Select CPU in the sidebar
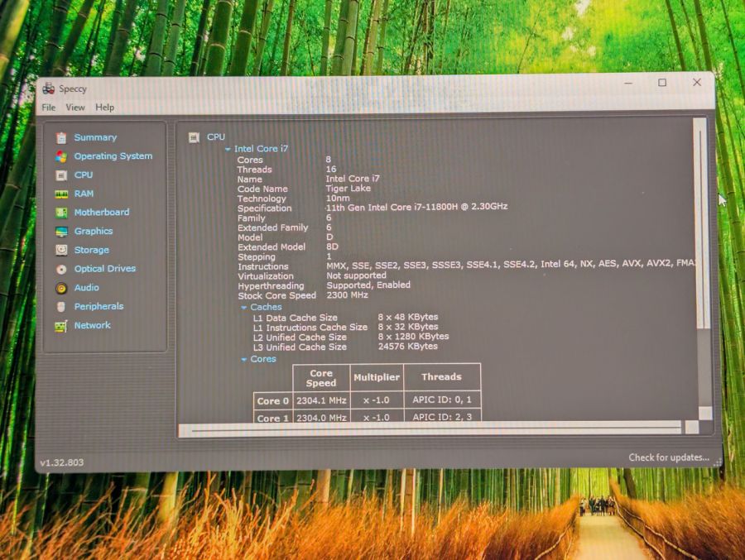 click(x=84, y=175)
